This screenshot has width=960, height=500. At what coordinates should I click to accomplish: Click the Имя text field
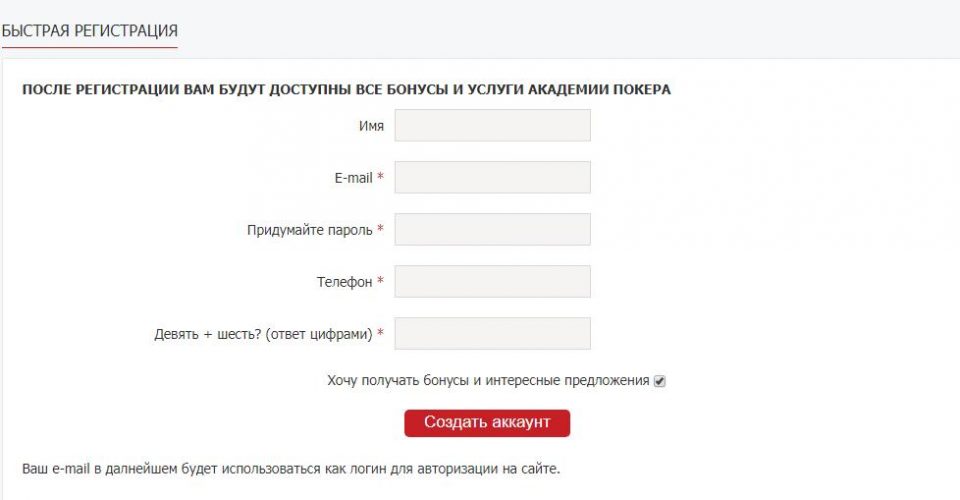click(492, 126)
